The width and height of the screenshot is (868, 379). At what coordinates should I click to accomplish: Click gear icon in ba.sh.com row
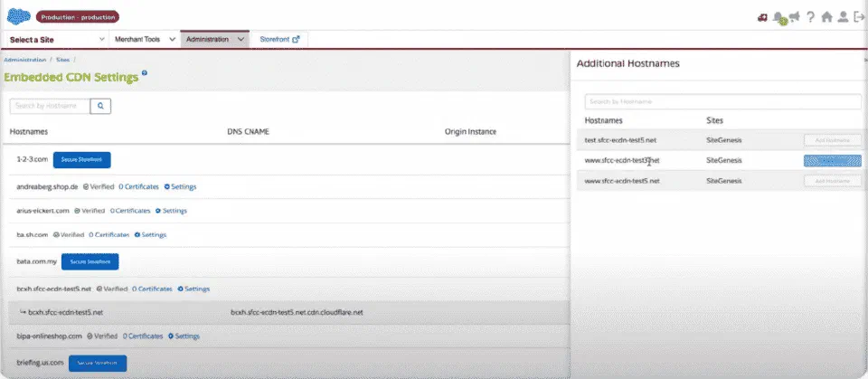(137, 235)
